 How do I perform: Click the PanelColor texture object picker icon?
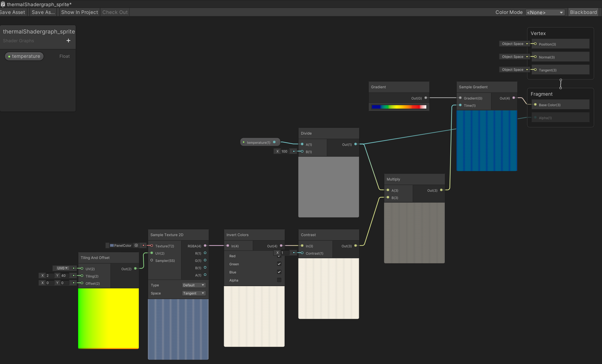136,245
